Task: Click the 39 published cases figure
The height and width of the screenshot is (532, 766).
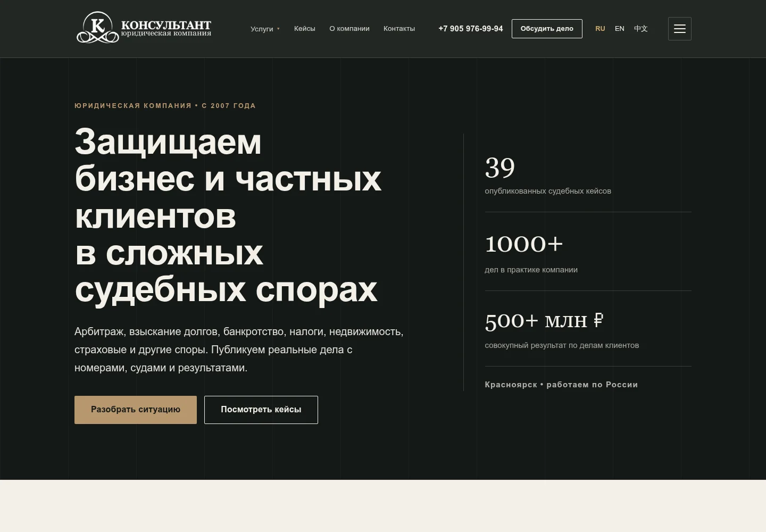Action: pos(500,168)
